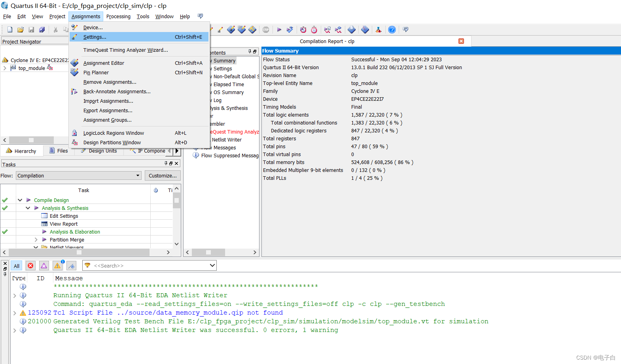Click the message Search input field
Screen dimensions: 621x364
point(150,266)
